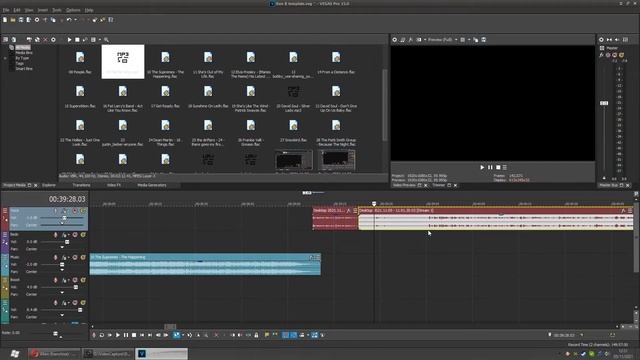Mute the Music track

(x=75, y=258)
